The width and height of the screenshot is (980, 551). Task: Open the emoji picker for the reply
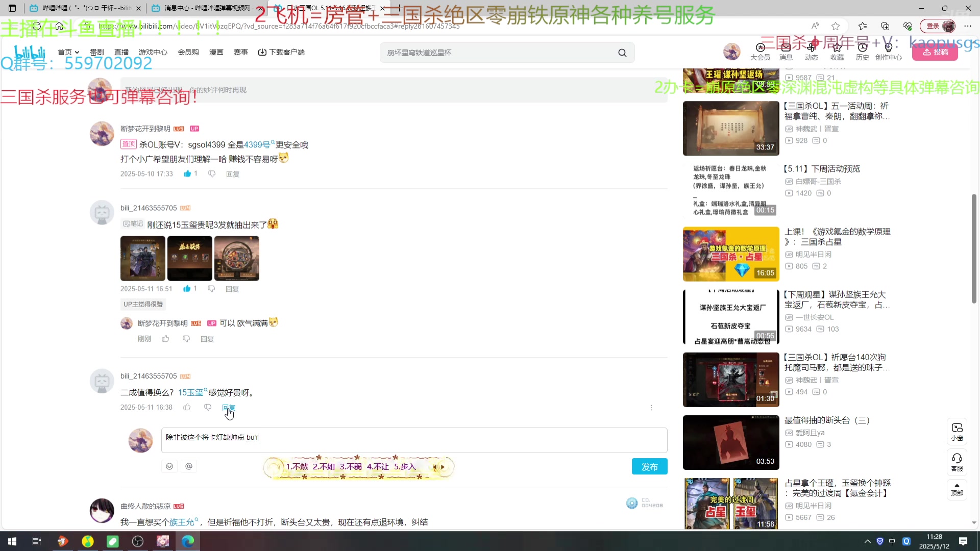tap(169, 466)
